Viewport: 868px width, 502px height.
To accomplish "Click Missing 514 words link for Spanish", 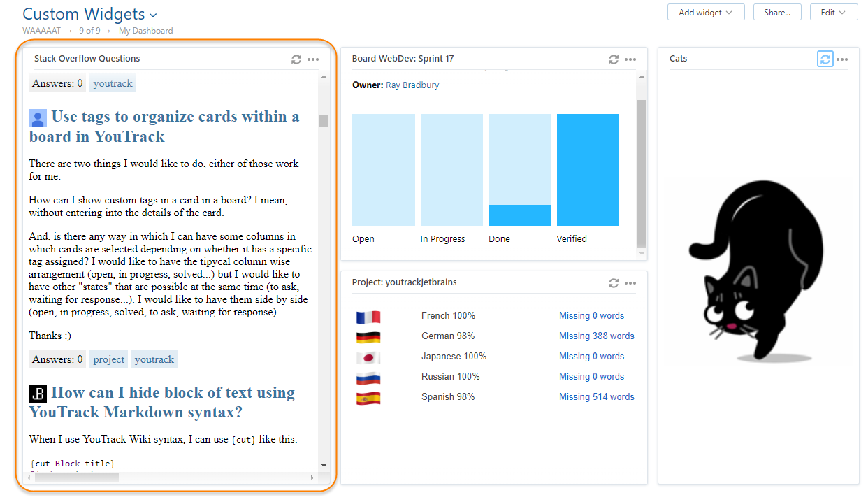I will (597, 397).
